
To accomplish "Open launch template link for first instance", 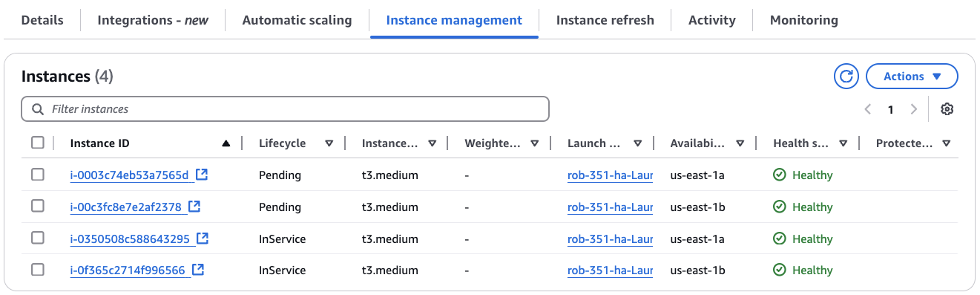I will coord(610,175).
